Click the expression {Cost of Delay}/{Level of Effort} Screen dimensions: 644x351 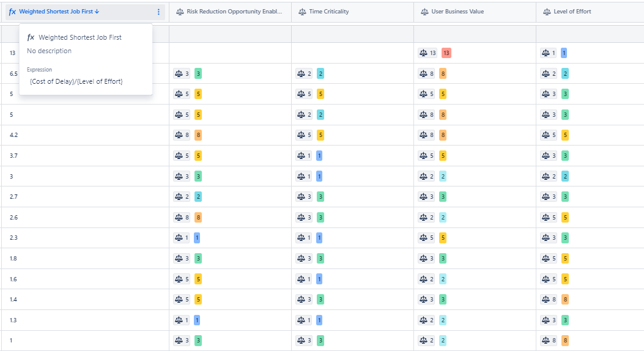point(76,81)
